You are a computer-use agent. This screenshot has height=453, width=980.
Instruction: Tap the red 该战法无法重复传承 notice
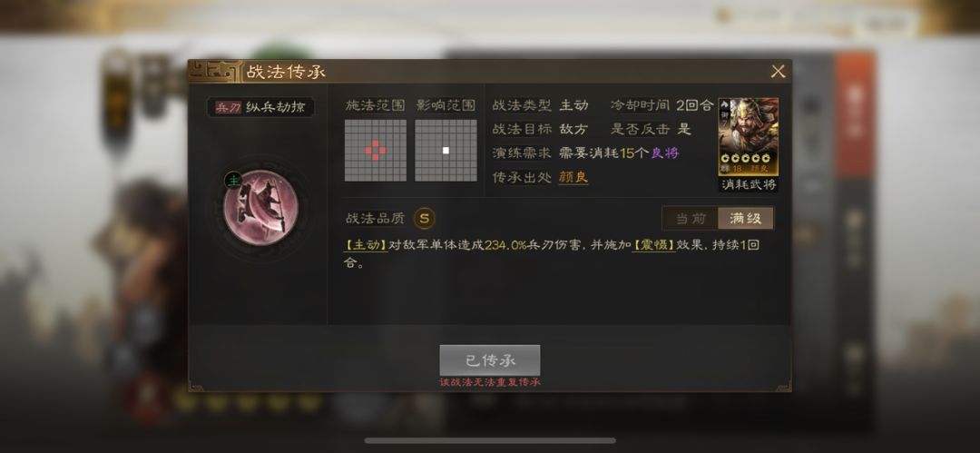pos(489,382)
